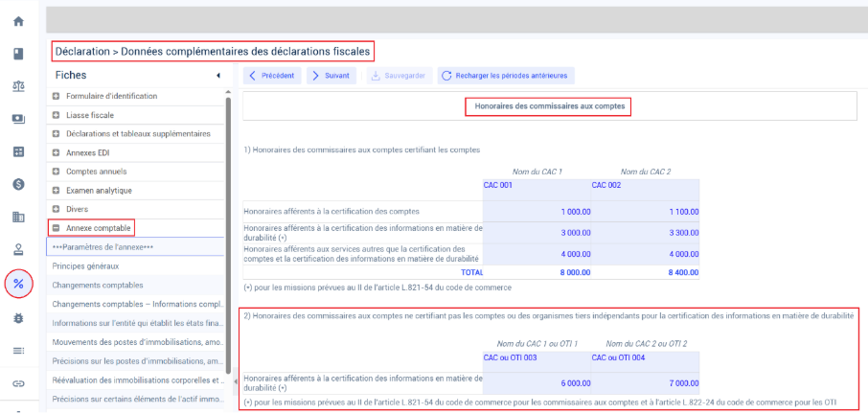The image size is (868, 414).
Task: Expand the Comptes annuels node
Action: pos(56,172)
